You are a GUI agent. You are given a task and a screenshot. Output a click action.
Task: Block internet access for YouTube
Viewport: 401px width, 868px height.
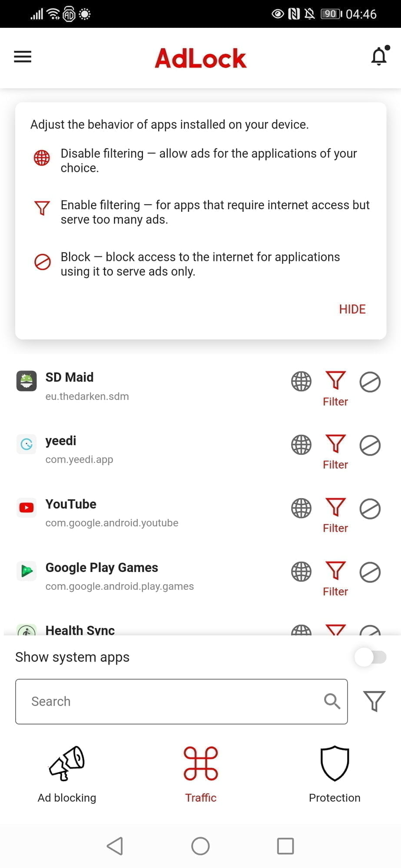370,509
